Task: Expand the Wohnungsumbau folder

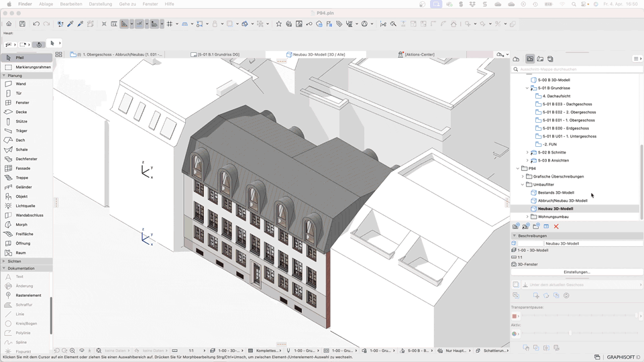Action: (x=527, y=217)
